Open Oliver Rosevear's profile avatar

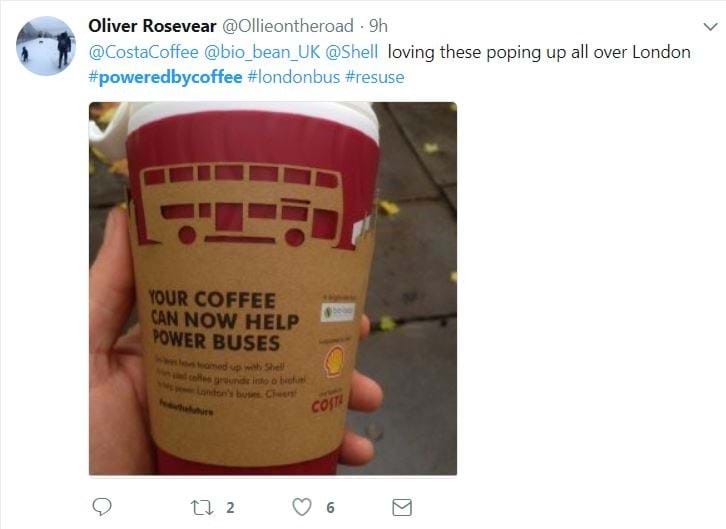click(x=45, y=45)
